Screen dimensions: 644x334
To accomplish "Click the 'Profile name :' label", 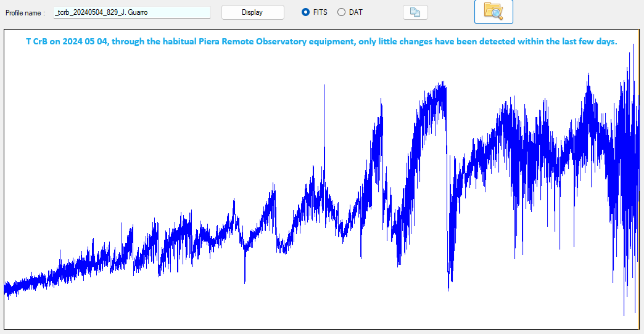I will pyautogui.click(x=25, y=12).
